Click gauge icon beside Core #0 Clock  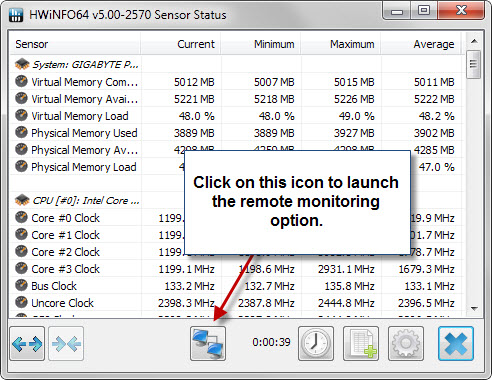click(21, 217)
